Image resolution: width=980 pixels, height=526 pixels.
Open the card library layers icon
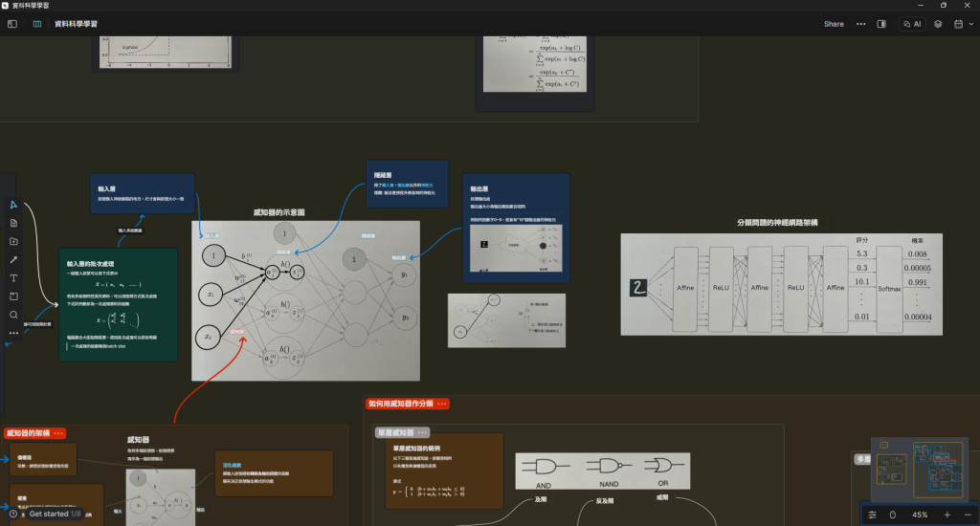[938, 24]
